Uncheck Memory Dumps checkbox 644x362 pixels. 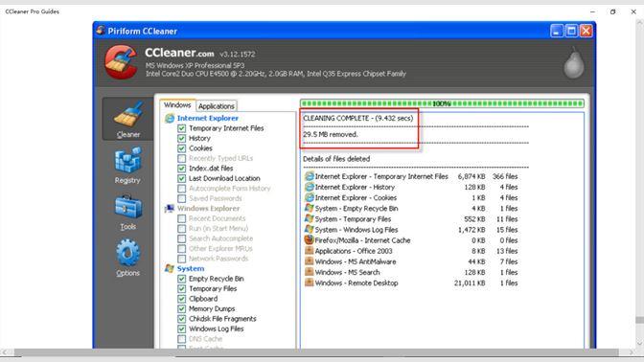pos(181,308)
